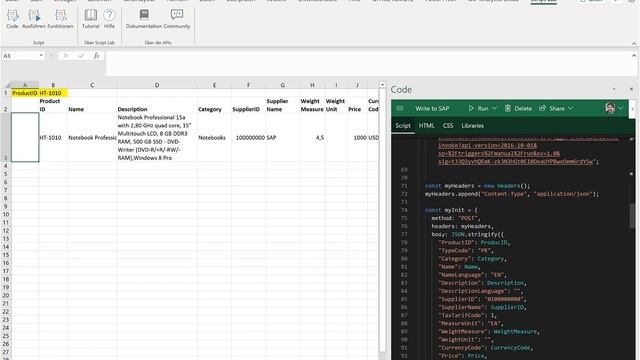Click the Share button label
The width and height of the screenshot is (640, 360).
pos(557,108)
